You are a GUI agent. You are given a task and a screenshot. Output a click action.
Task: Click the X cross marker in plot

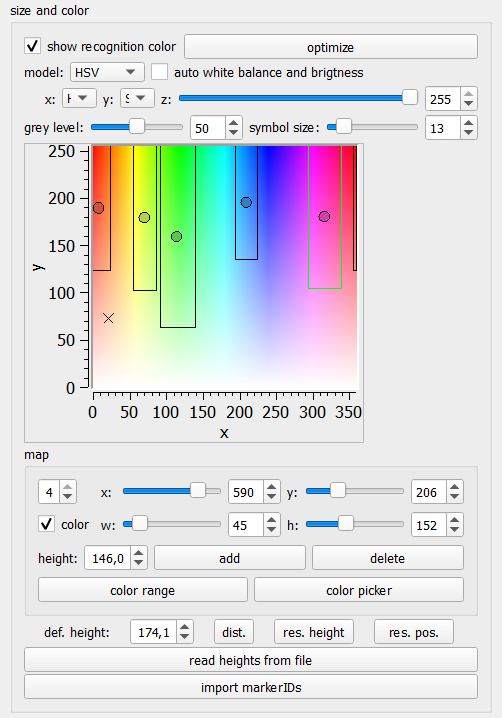109,318
